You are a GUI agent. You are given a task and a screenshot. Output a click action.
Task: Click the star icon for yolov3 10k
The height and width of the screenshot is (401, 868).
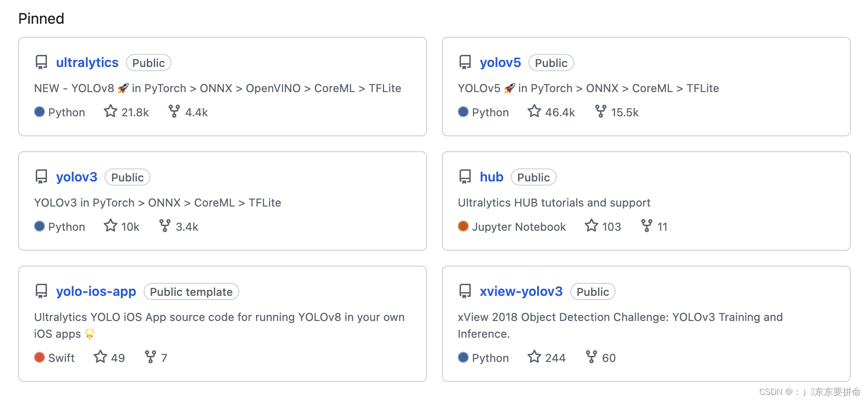point(111,226)
